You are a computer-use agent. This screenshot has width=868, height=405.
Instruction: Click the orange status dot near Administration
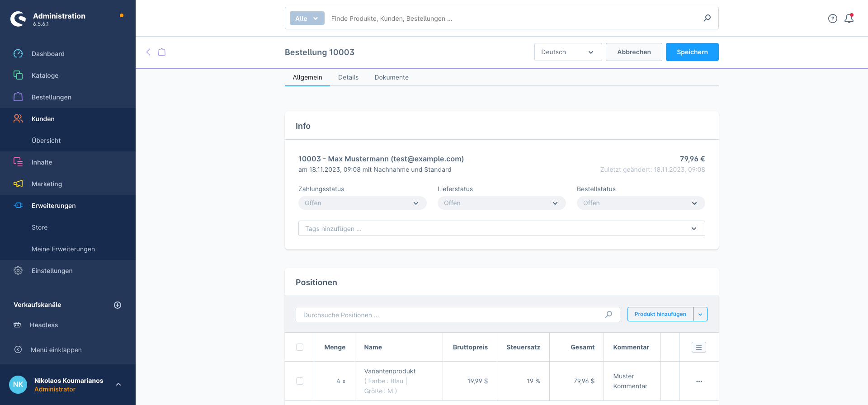(122, 16)
